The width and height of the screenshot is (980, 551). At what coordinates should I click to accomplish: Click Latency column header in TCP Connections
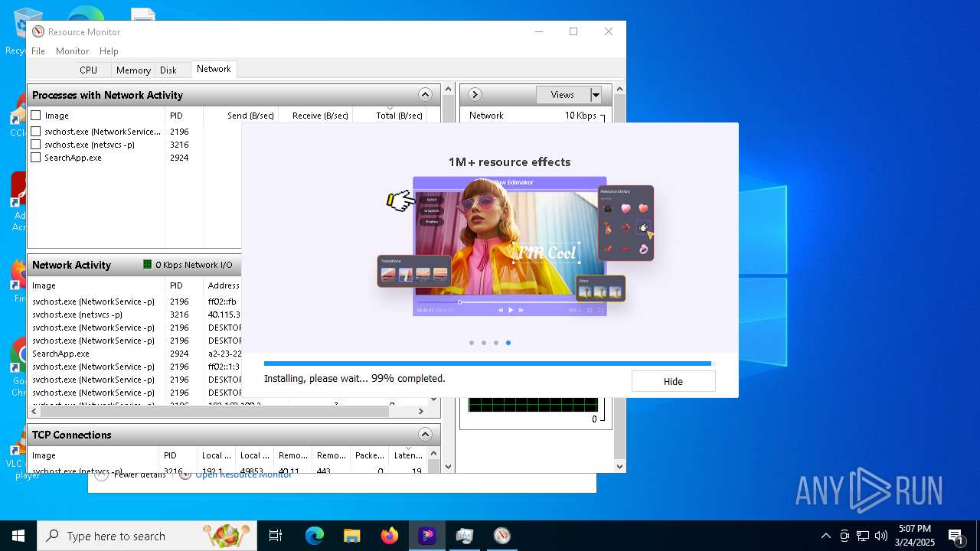pyautogui.click(x=407, y=455)
